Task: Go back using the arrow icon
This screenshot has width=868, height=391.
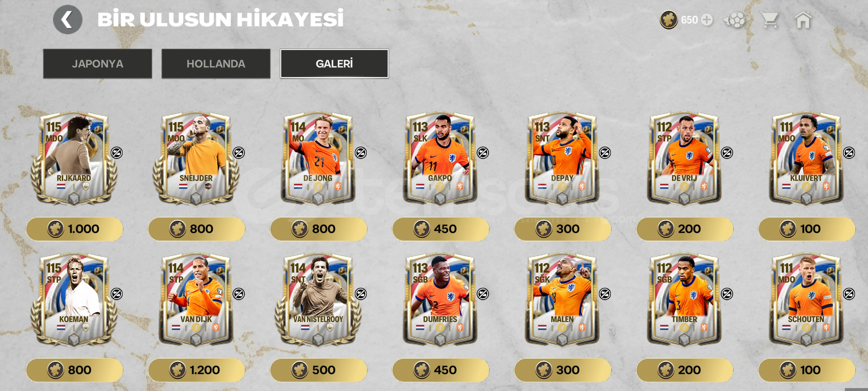Action: coord(68,20)
